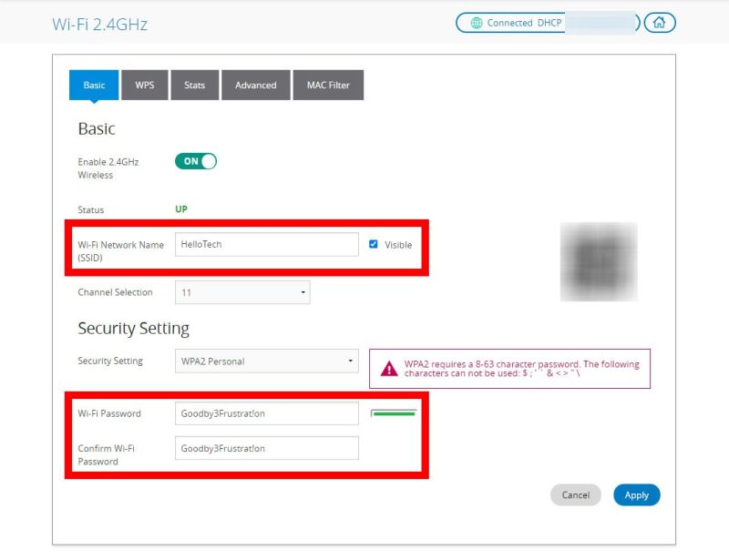Image resolution: width=729 pixels, height=560 pixels.
Task: Open the Stats tab
Action: pos(194,85)
